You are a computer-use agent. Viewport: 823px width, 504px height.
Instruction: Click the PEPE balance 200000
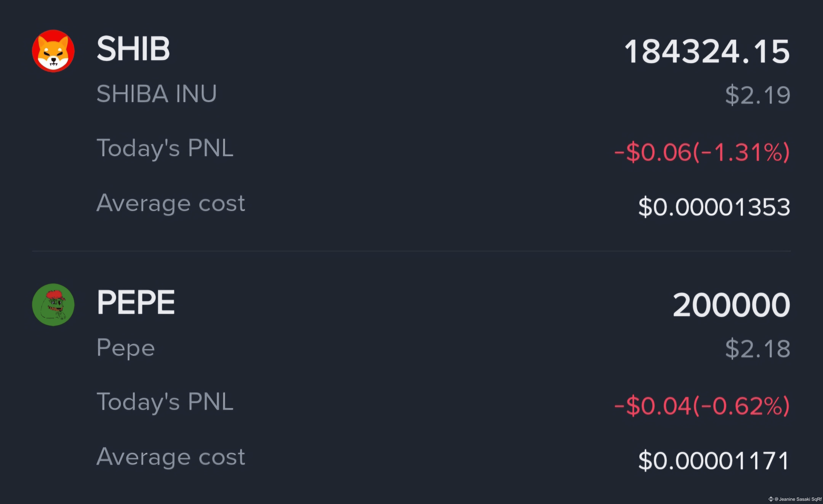pos(731,305)
